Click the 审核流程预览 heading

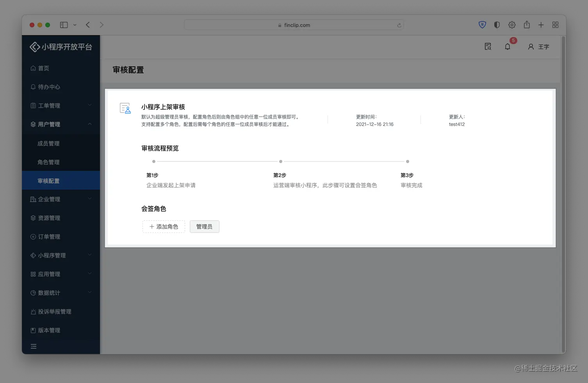tap(160, 148)
